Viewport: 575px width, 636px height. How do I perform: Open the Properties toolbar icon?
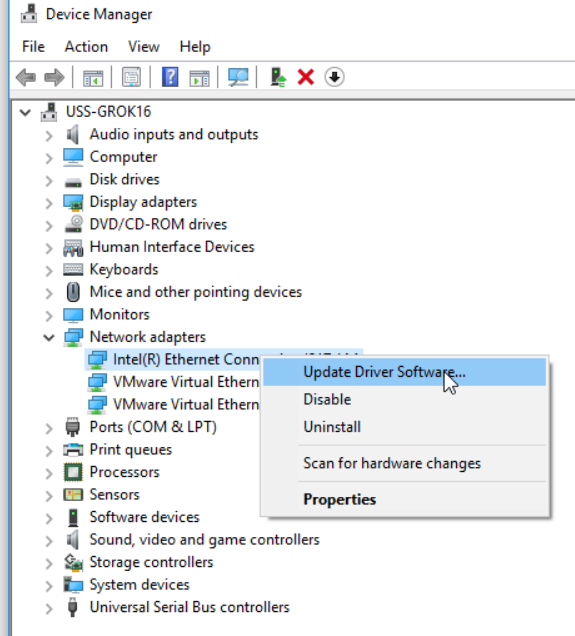(131, 77)
